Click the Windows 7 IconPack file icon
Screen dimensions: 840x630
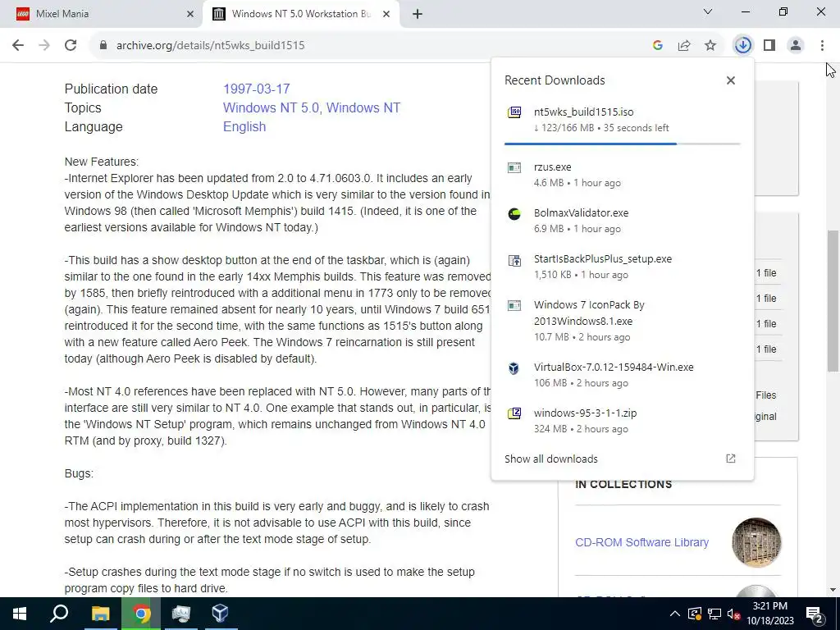point(514,305)
